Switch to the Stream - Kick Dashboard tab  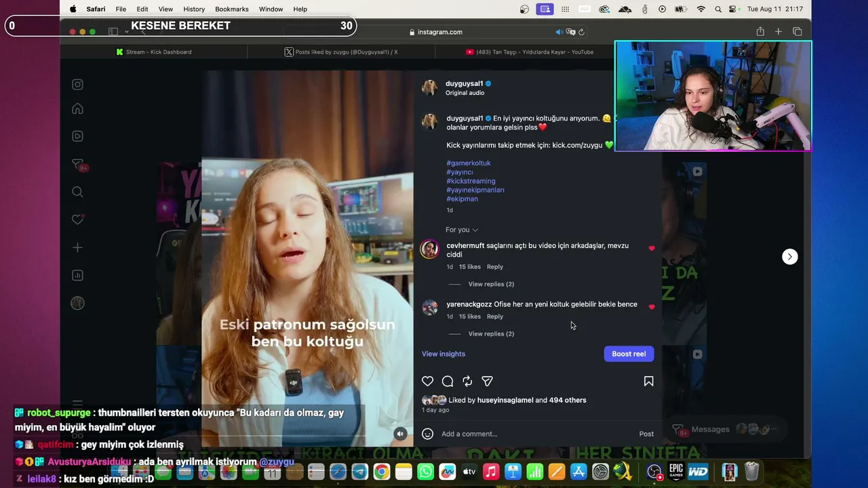[154, 52]
